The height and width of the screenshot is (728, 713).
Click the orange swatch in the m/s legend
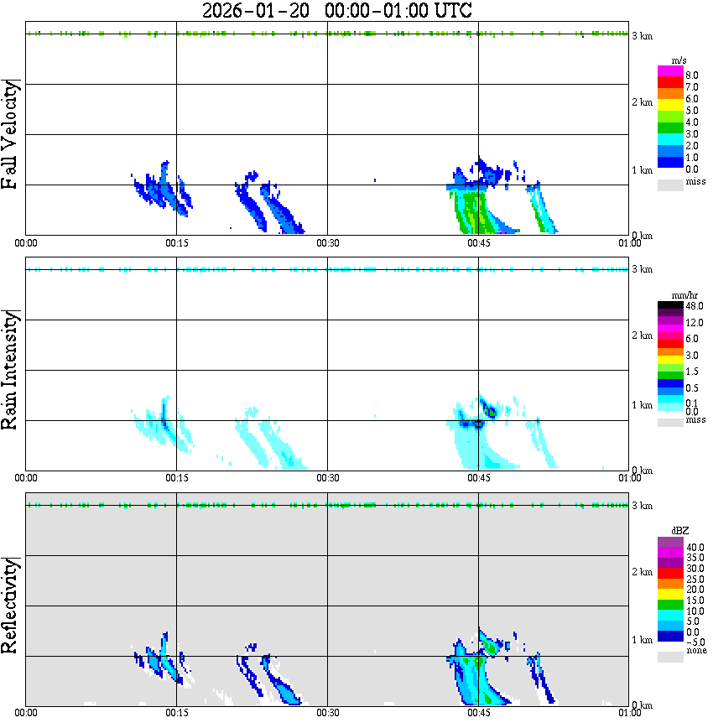pos(670,94)
